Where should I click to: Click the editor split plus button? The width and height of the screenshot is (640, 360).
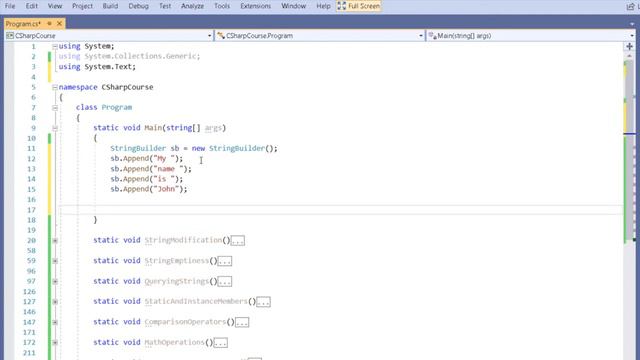pos(629,47)
